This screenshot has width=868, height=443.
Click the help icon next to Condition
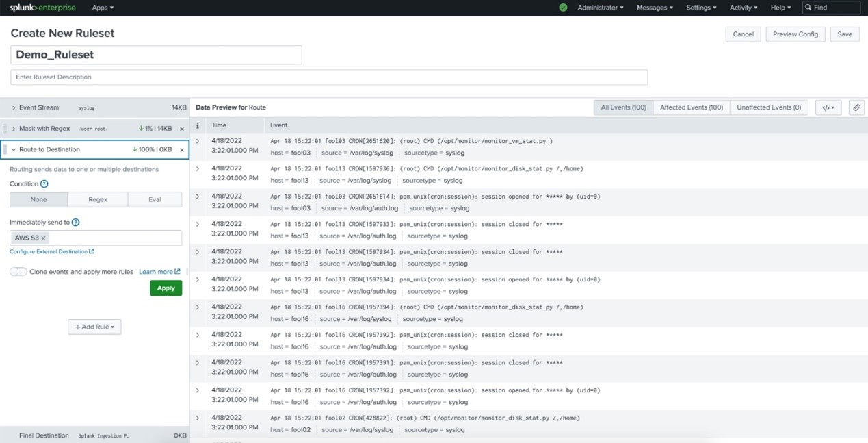(44, 184)
